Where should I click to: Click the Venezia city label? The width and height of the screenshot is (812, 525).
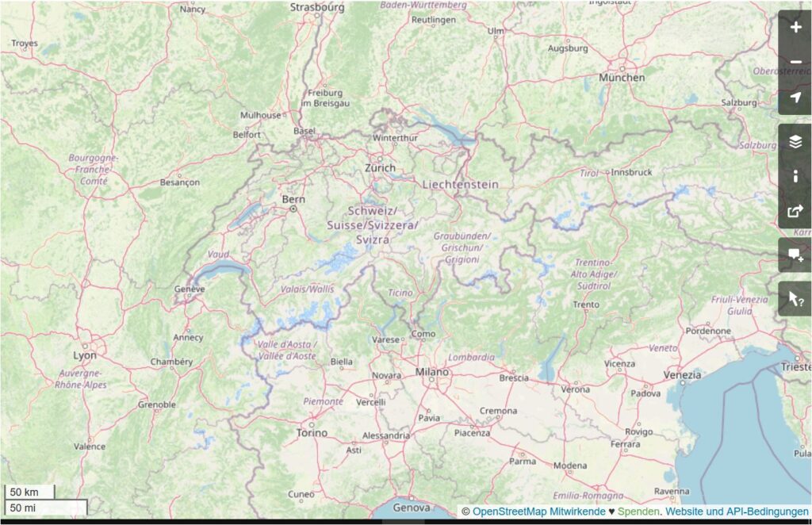point(682,375)
